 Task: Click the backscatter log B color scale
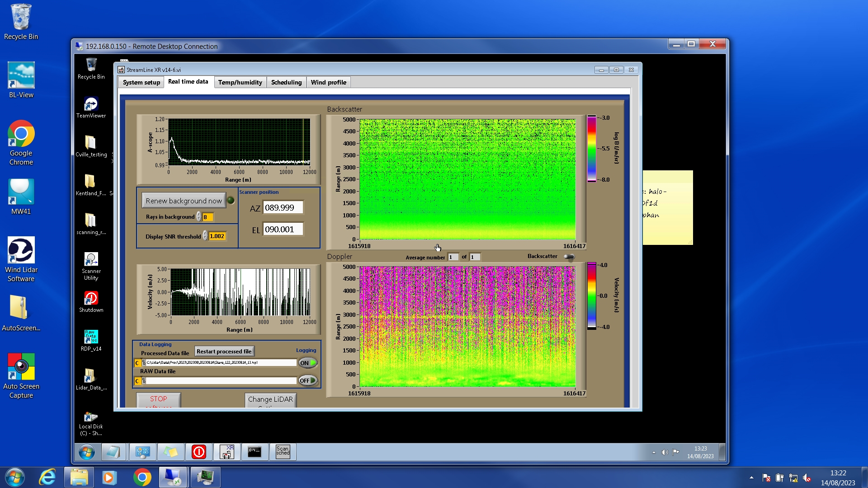[591, 148]
